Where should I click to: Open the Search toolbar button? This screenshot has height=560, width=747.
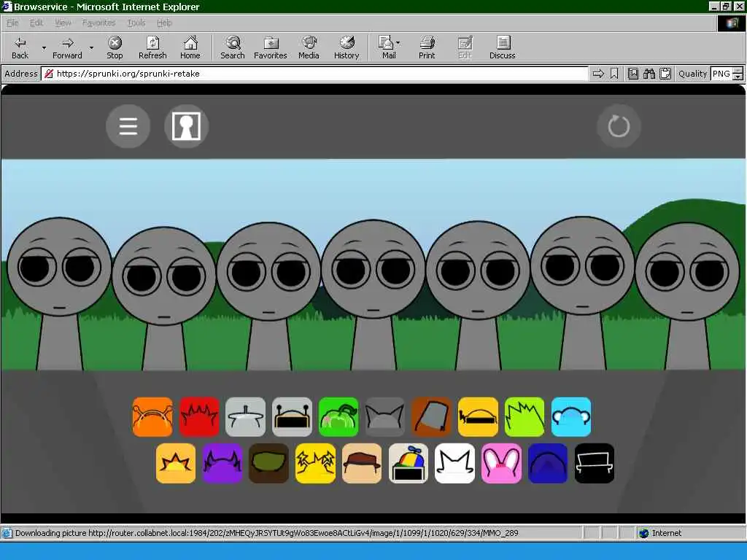click(x=233, y=47)
